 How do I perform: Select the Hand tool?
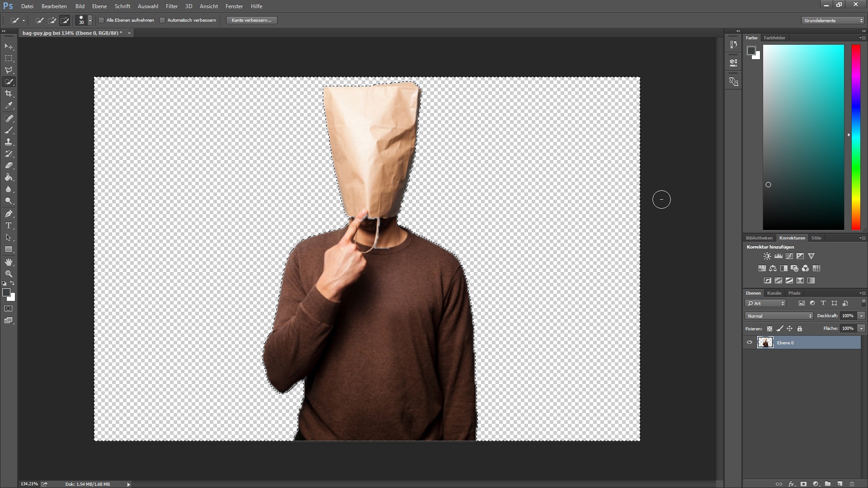pos(9,262)
